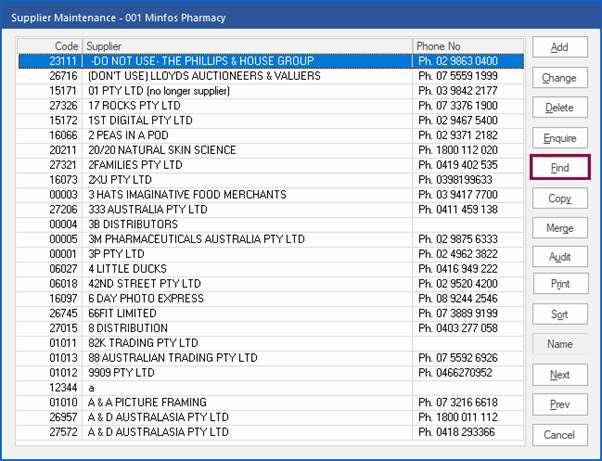Image resolution: width=602 pixels, height=461 pixels.
Task: Select 3 HATS IMAGINATIVE FOOD MERCHANTS
Action: click(x=271, y=195)
